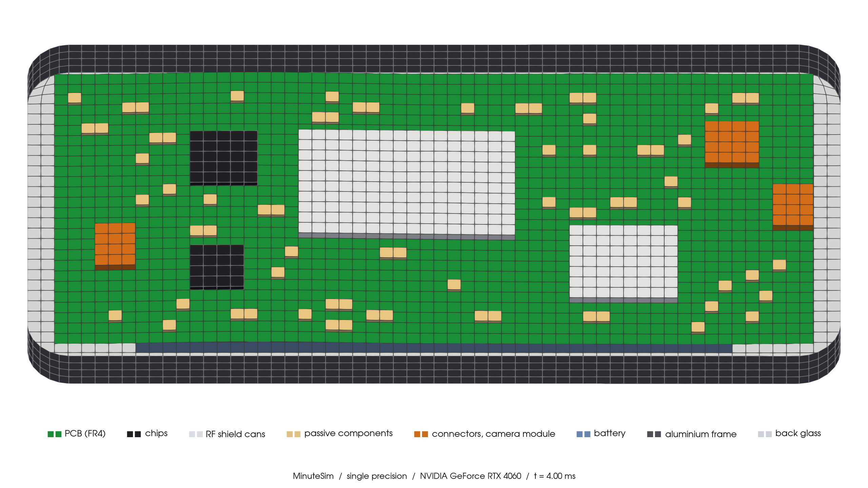Screen dimensions: 868x488
Task: Click the 'single precision' caption text
Action: 377,476
